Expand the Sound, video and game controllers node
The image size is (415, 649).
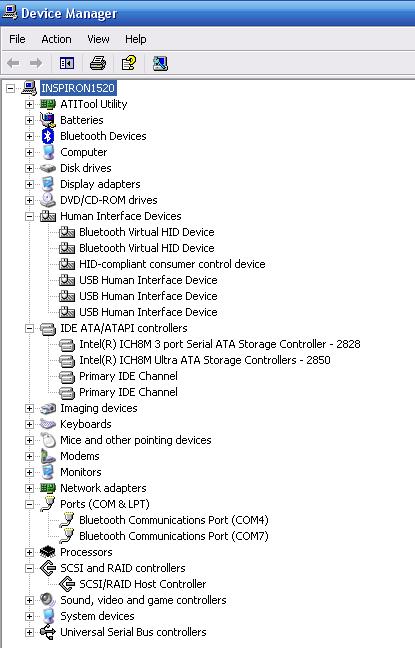pyautogui.click(x=29, y=600)
